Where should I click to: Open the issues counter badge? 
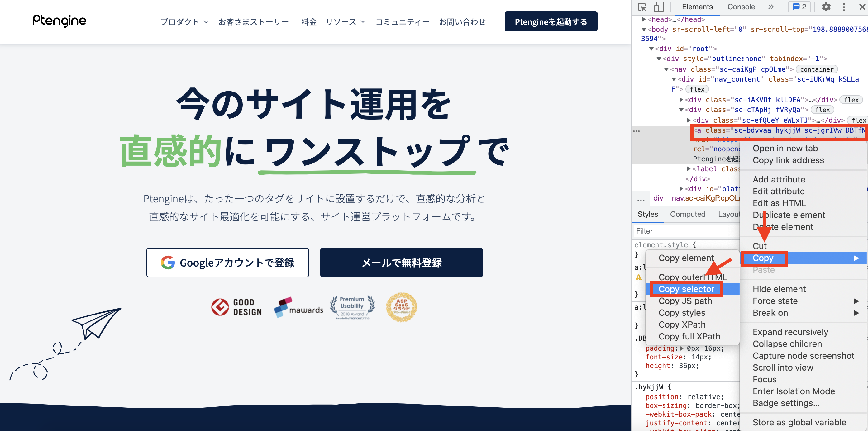coord(799,7)
